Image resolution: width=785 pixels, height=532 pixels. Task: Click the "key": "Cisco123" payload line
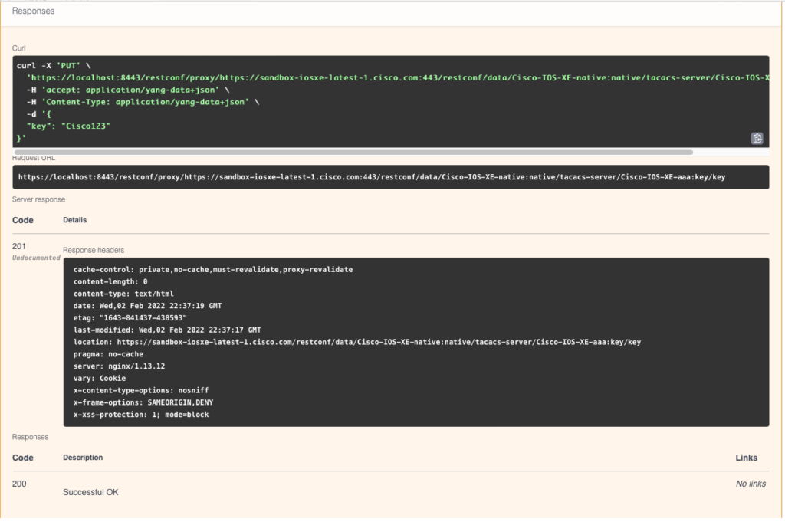pyautogui.click(x=68, y=126)
